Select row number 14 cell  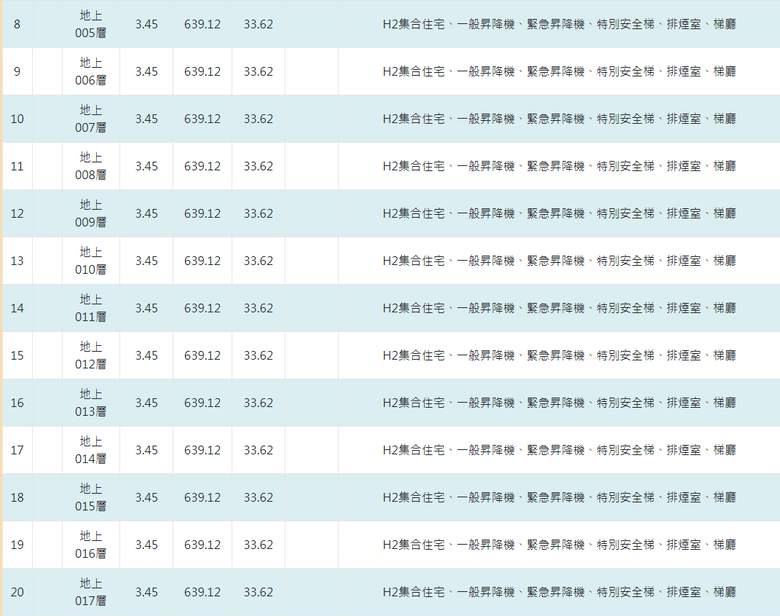point(17,308)
